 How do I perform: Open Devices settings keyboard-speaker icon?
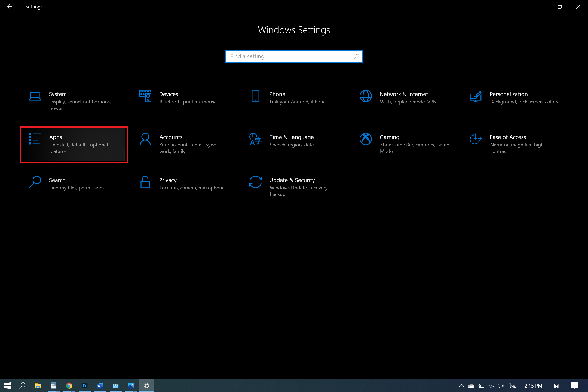pyautogui.click(x=145, y=96)
